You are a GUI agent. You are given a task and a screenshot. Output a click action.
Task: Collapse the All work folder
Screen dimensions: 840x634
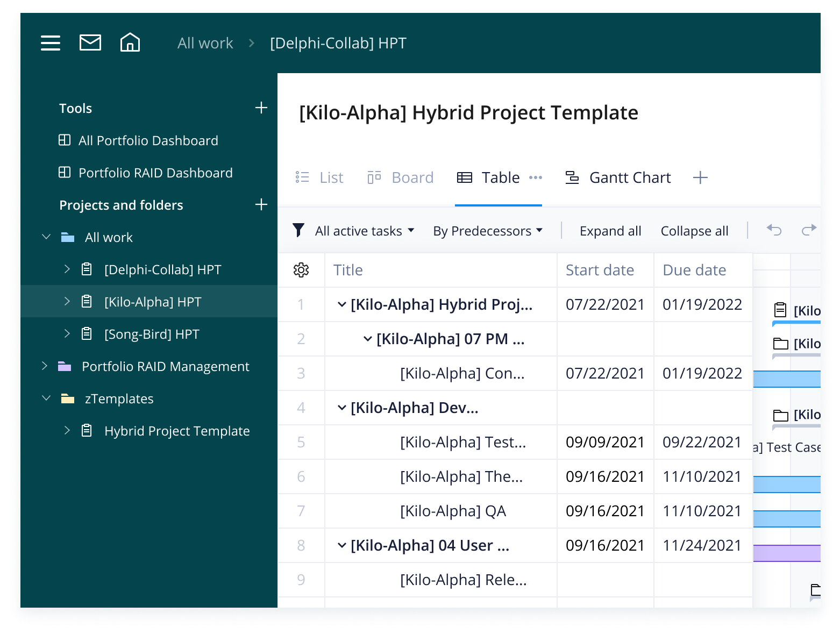(x=46, y=237)
